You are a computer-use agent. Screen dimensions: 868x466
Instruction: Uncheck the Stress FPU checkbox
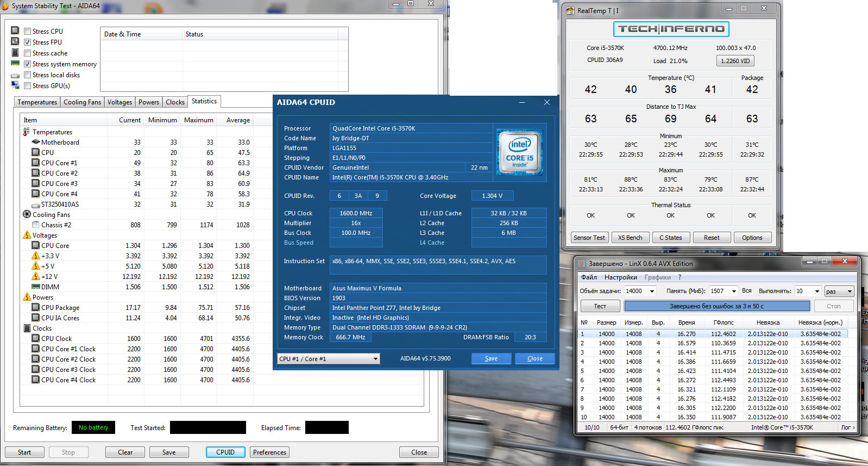pos(27,42)
